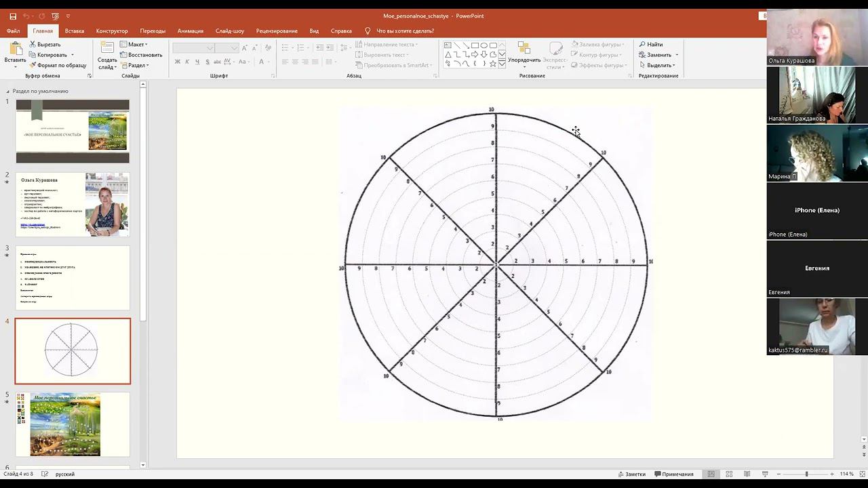Click the Undo arrow in Quick Access
Viewport: 868px width, 488px height.
coord(26,16)
